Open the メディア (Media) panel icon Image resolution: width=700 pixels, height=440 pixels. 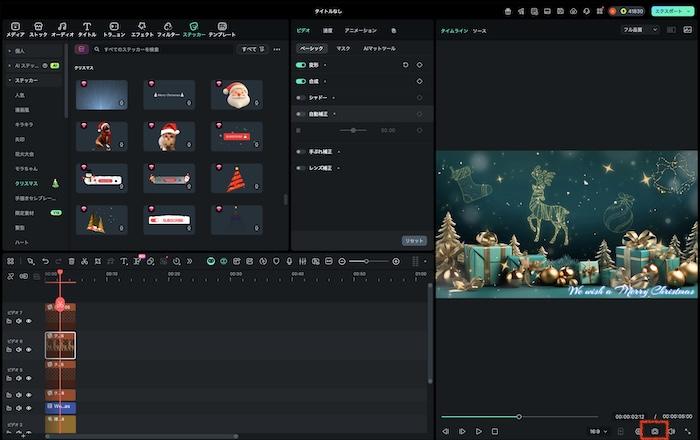(x=15, y=28)
